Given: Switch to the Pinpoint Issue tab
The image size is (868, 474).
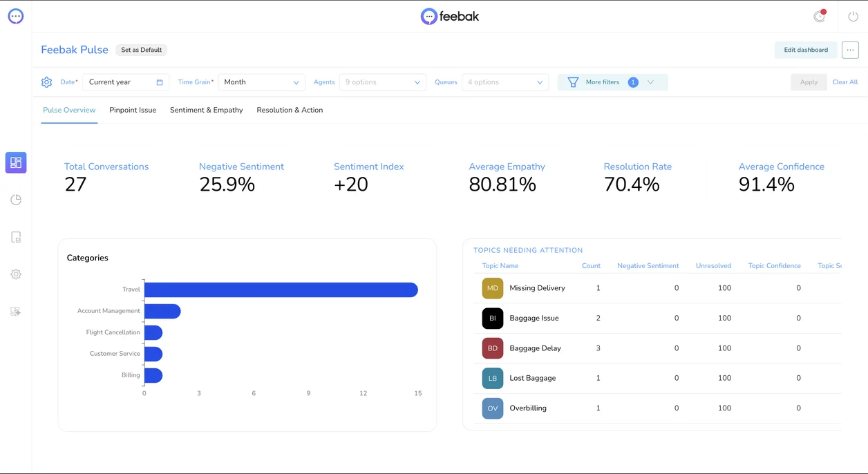Looking at the screenshot, I should click(133, 110).
